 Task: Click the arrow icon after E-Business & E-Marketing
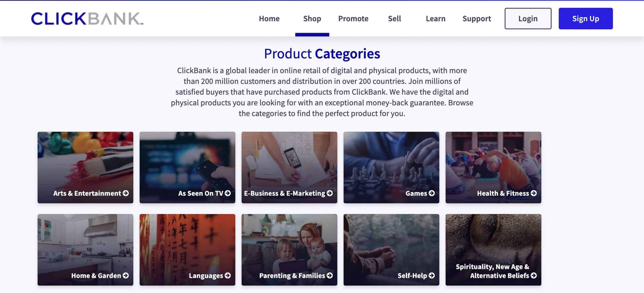click(x=330, y=193)
